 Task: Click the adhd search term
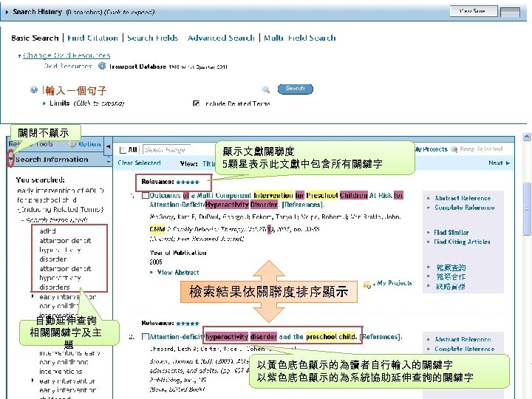47,231
